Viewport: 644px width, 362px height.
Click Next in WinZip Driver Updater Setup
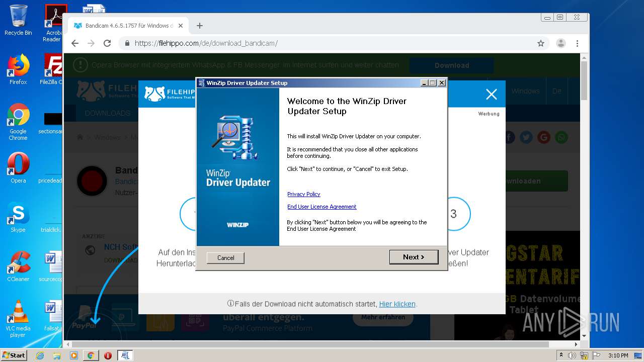pyautogui.click(x=414, y=257)
